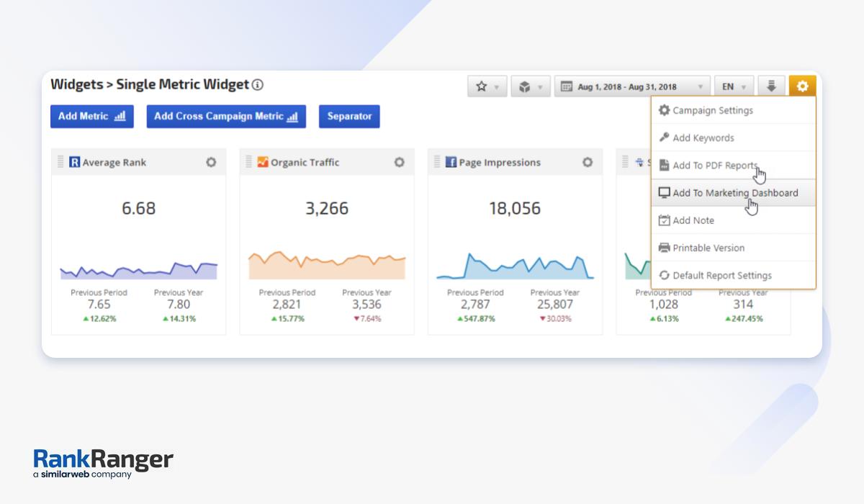The height and width of the screenshot is (504, 864).
Task: Click the info icon beside Single Metric Widget
Action: click(x=258, y=85)
